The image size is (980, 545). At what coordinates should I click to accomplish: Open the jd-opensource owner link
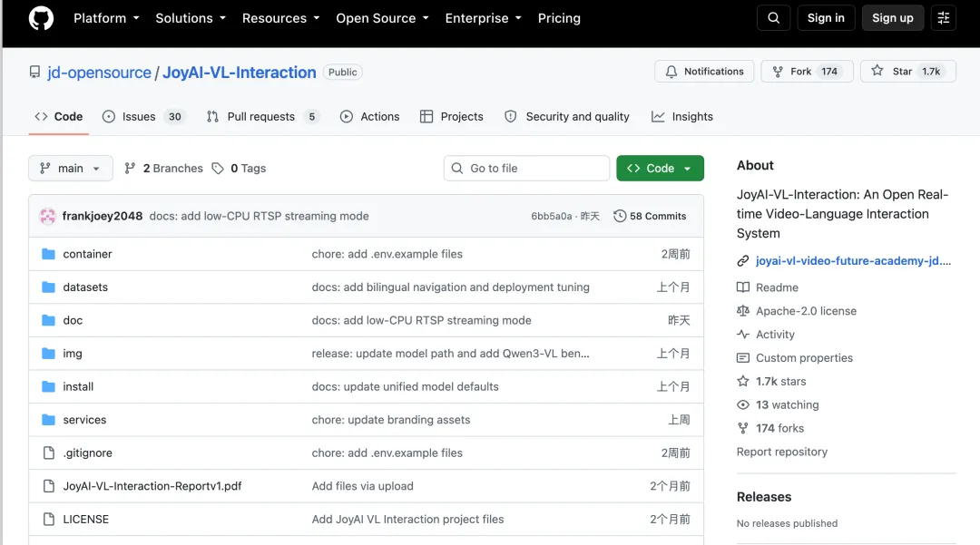pos(100,73)
